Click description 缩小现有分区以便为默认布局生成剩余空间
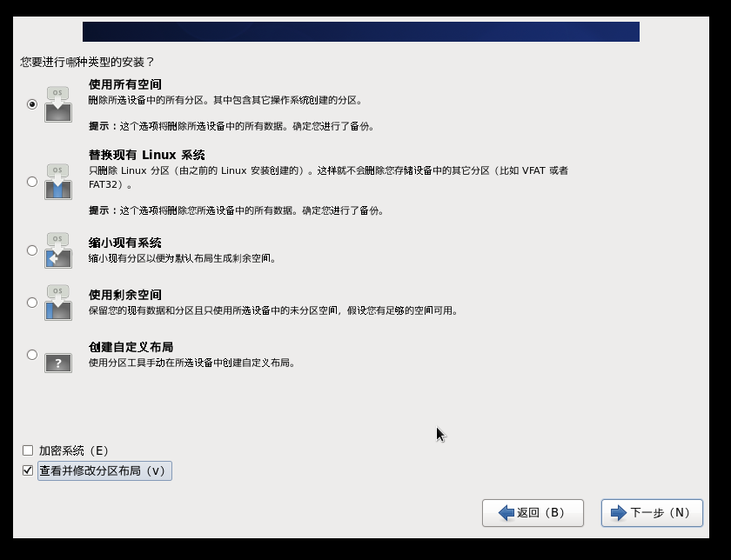The image size is (731, 560). [x=182, y=258]
